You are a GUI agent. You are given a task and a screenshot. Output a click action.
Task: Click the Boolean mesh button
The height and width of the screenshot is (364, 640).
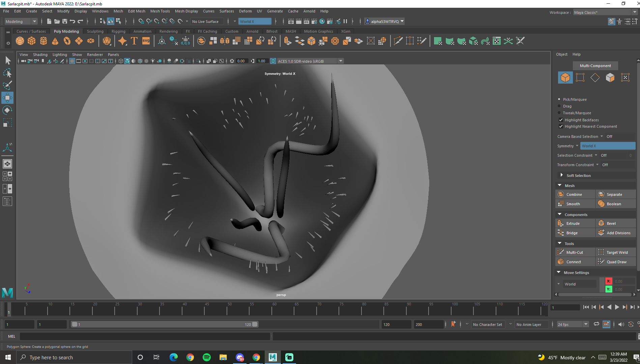(x=616, y=204)
